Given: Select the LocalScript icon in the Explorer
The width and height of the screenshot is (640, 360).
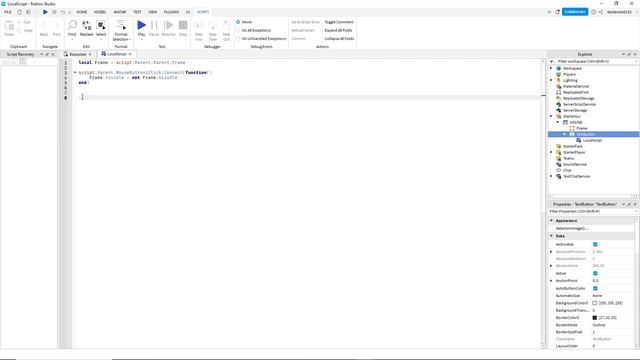Looking at the screenshot, I should [578, 140].
